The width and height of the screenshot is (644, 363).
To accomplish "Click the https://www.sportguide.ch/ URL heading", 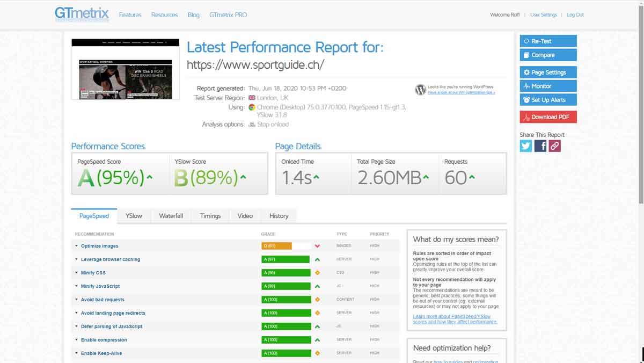I will [x=255, y=65].
